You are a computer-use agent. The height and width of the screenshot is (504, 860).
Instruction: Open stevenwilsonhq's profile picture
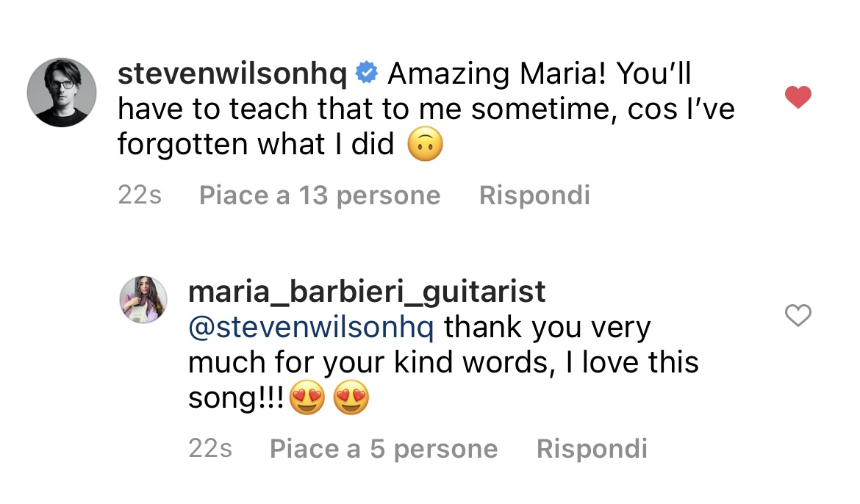[x=62, y=93]
